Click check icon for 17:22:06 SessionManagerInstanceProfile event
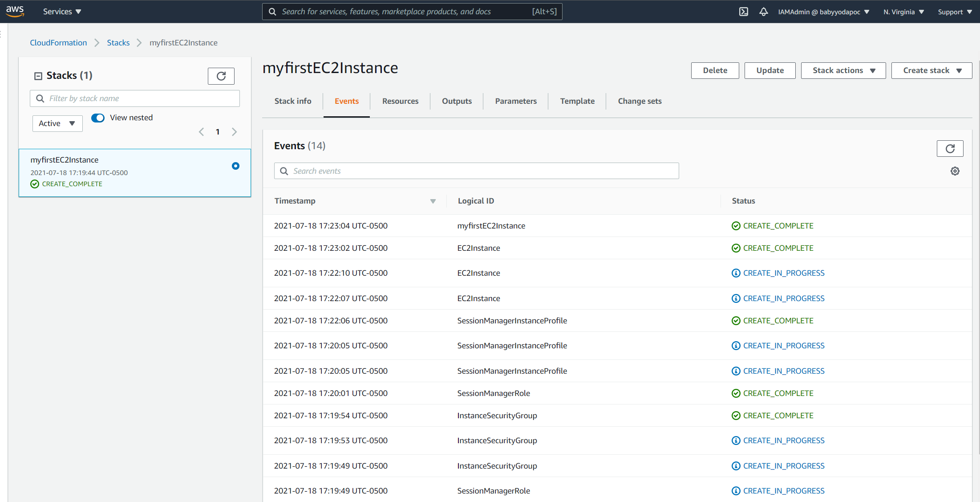Viewport: 980px width, 502px height. pos(736,321)
